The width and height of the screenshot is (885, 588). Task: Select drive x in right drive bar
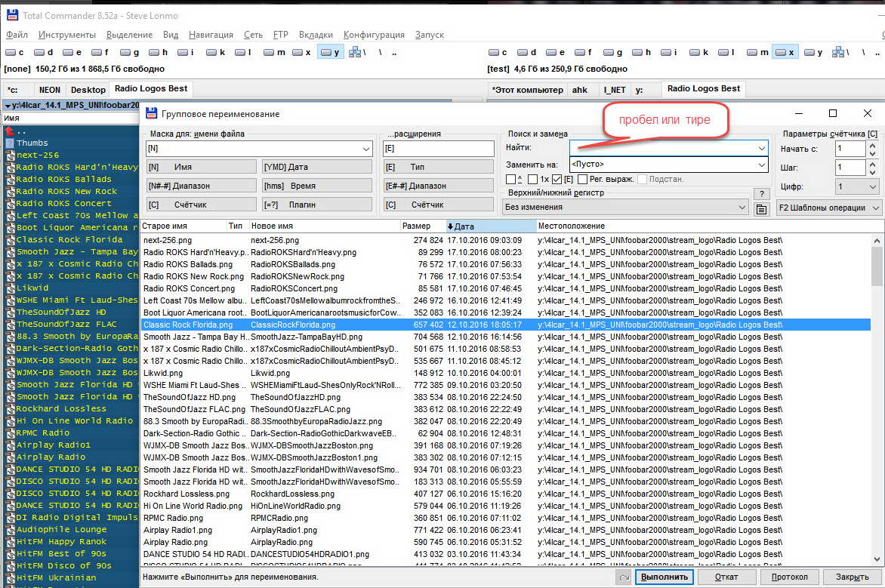tap(784, 52)
